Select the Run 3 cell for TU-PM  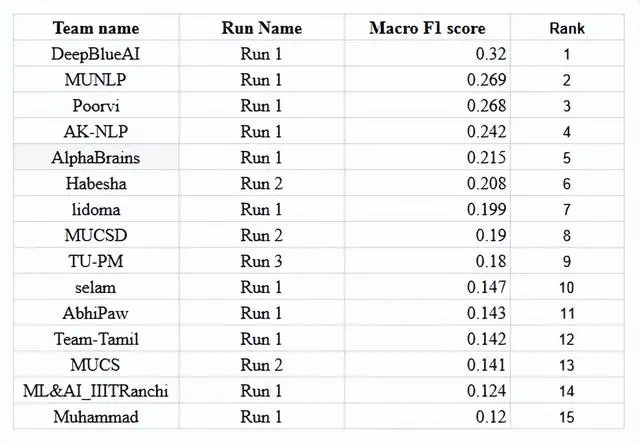tap(262, 261)
